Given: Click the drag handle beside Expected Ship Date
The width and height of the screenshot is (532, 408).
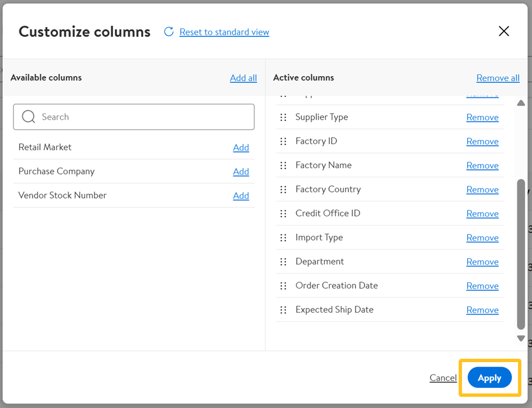Looking at the screenshot, I should click(x=283, y=310).
